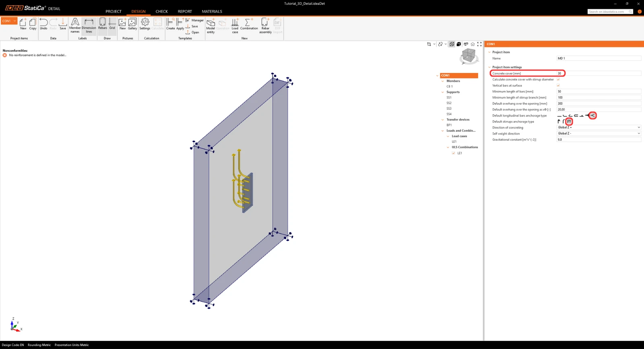The height and width of the screenshot is (349, 644).
Task: Click Open in Templates group
Action: (x=192, y=32)
